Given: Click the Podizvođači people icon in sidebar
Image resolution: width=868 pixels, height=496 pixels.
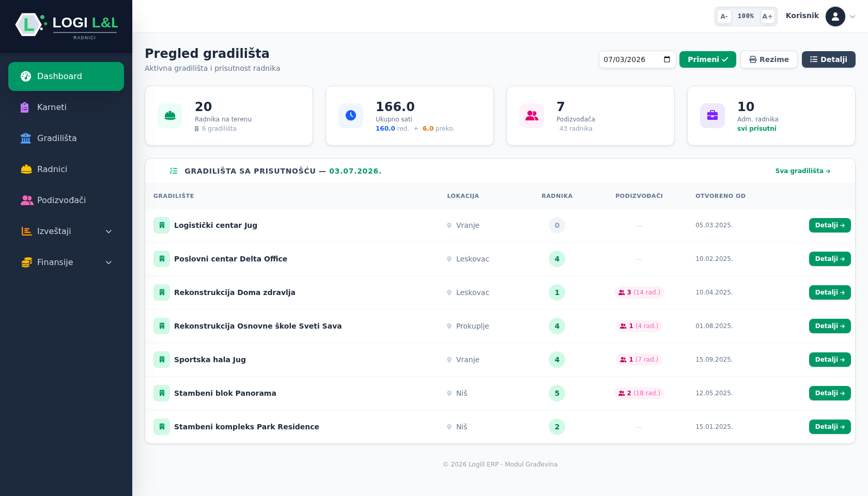Looking at the screenshot, I should tap(27, 200).
